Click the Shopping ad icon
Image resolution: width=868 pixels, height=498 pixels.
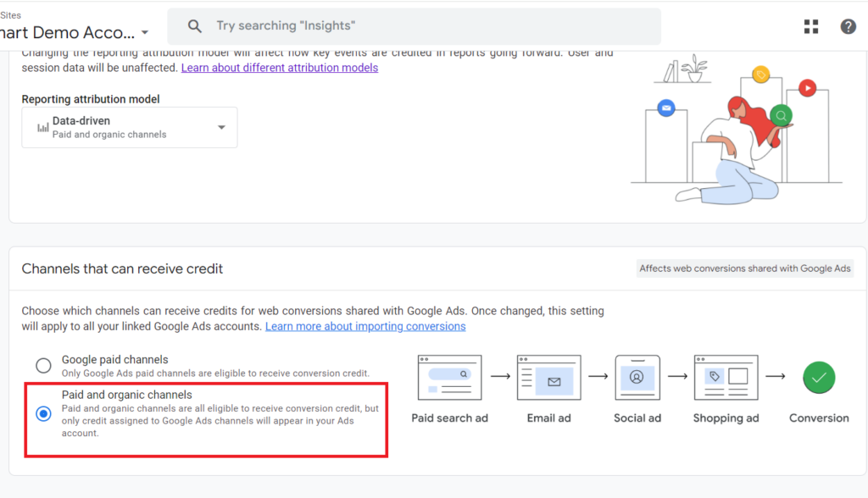tap(726, 378)
